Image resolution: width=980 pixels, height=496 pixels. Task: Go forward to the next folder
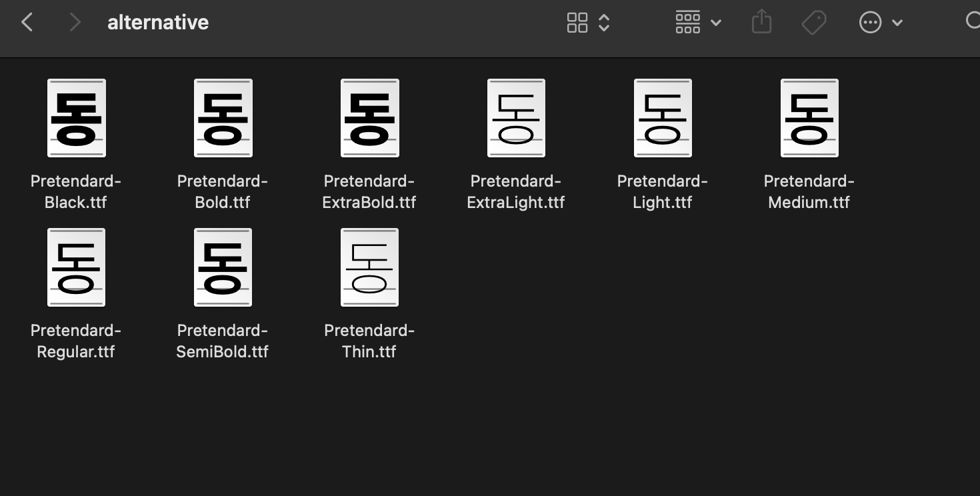75,23
